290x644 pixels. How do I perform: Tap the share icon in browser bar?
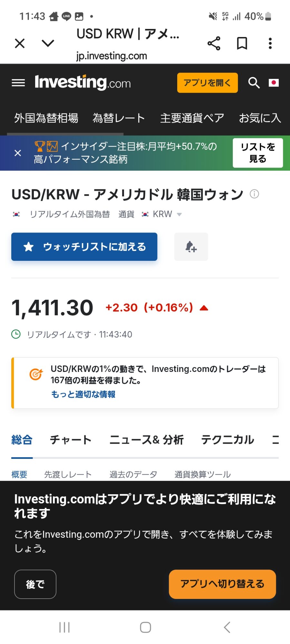pos(214,43)
